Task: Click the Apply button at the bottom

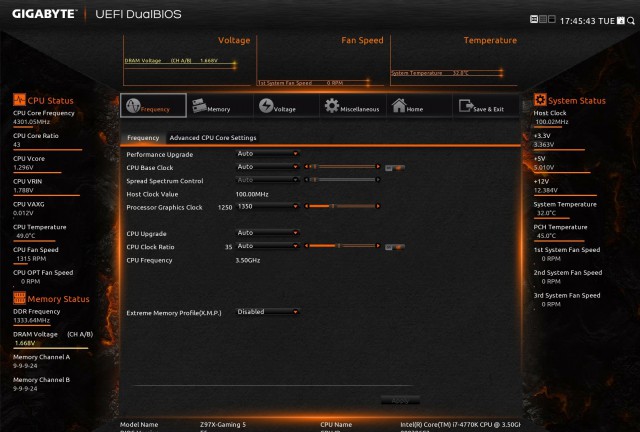Action: point(400,401)
